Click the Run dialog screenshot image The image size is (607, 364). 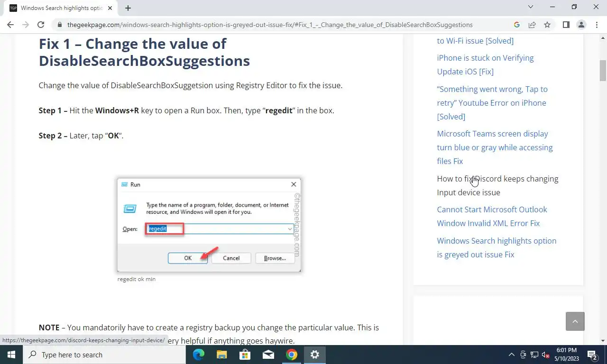pos(209,225)
